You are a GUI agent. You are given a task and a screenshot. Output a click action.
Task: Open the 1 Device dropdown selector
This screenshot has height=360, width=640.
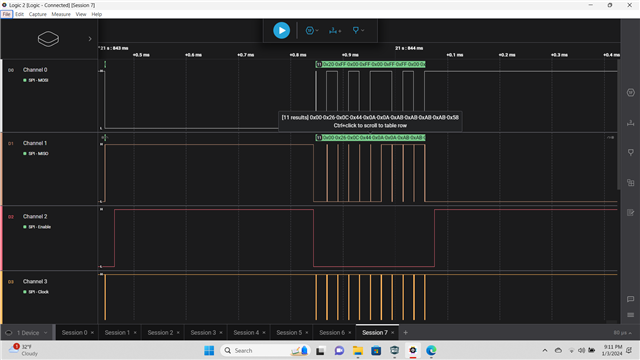point(27,333)
